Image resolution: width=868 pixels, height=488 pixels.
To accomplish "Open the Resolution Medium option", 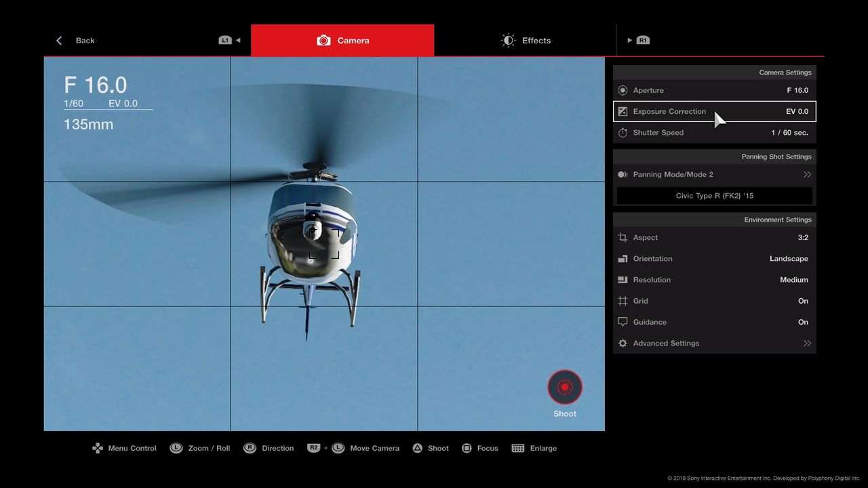I will [793, 280].
